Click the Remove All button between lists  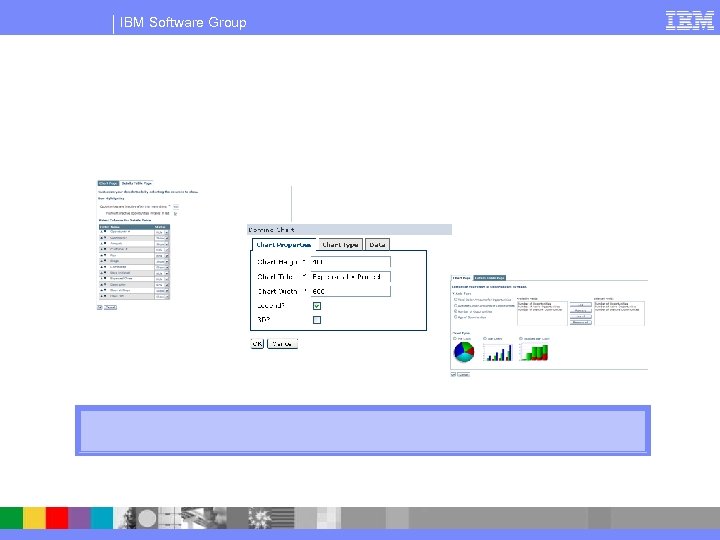click(580, 322)
